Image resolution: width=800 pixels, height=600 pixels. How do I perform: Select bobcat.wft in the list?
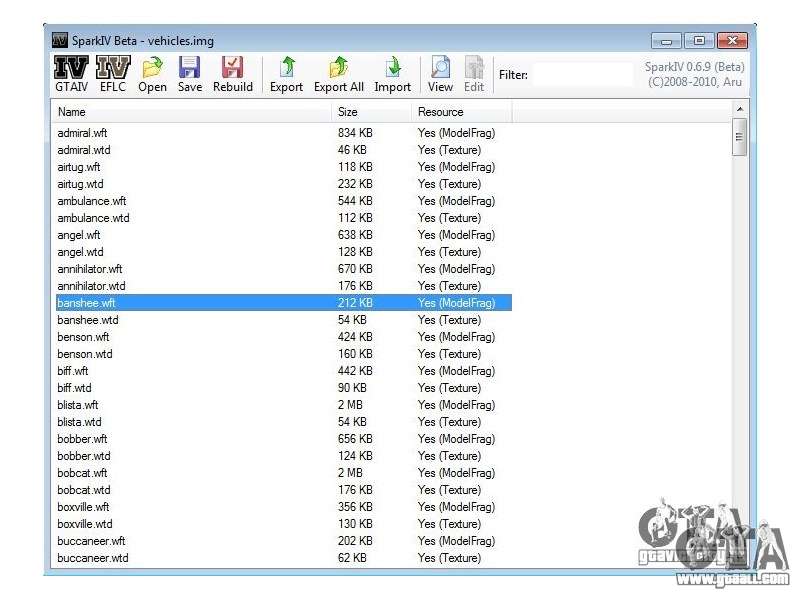coord(82,473)
